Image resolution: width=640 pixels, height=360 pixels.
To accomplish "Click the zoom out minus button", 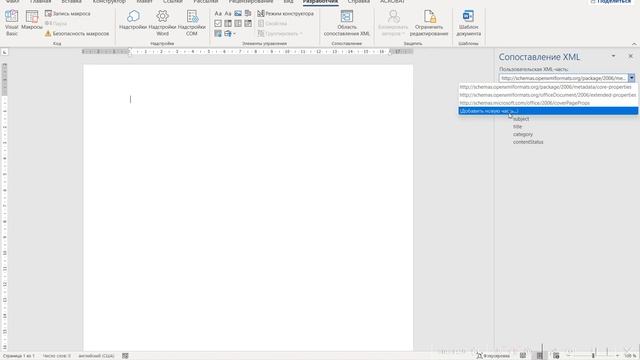I will 568,356.
